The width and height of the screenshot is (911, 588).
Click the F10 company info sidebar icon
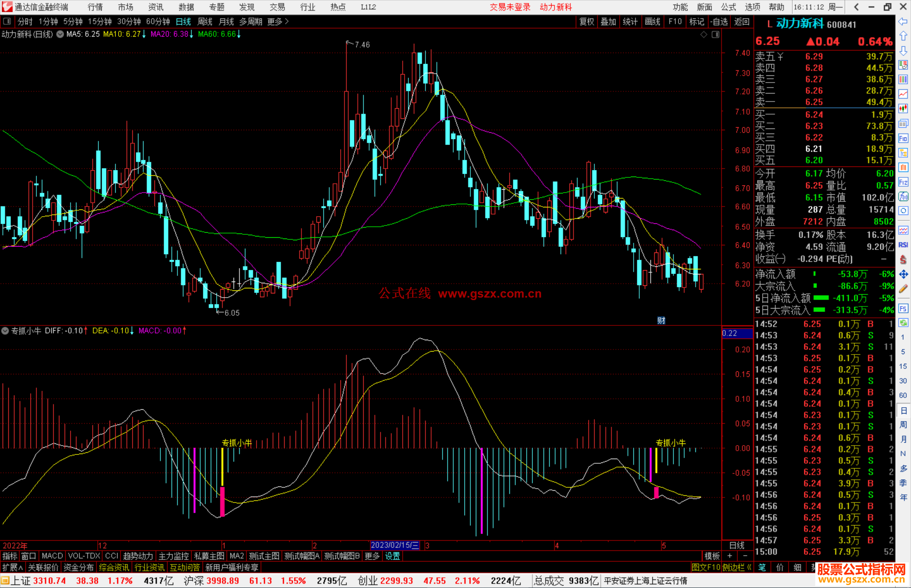click(903, 138)
